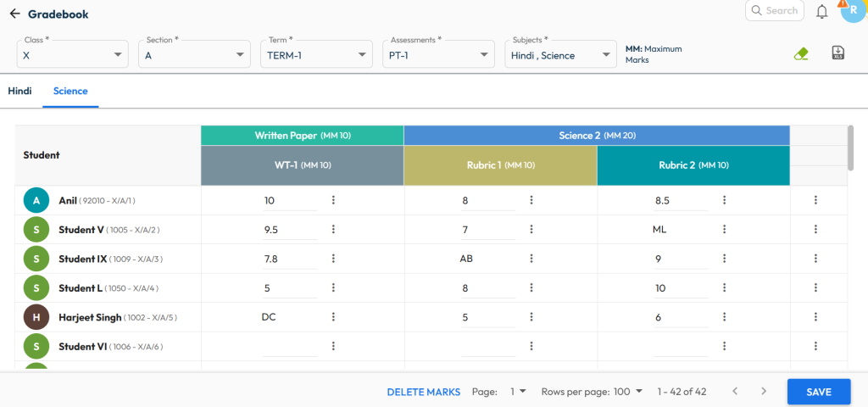Image resolution: width=868 pixels, height=407 pixels.
Task: Go to next page arrow
Action: coord(764,392)
